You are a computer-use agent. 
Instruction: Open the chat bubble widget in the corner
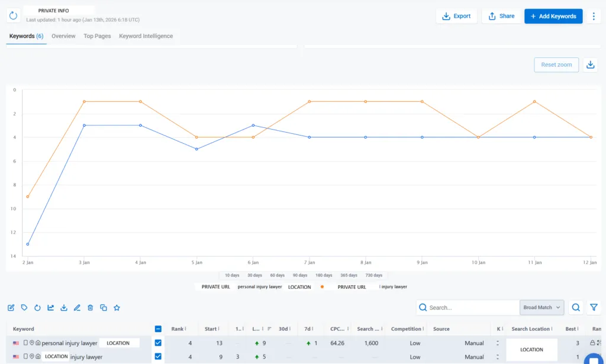(594, 359)
